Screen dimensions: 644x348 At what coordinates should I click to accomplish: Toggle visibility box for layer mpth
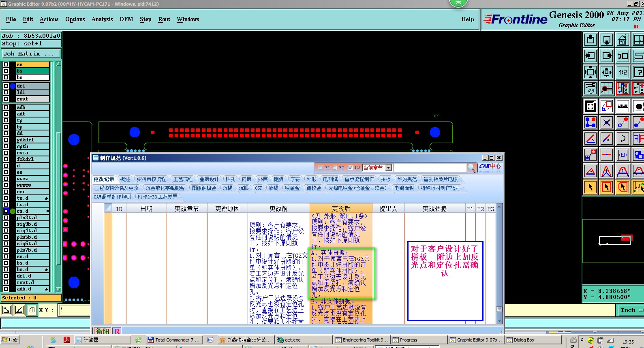[x=6, y=146]
